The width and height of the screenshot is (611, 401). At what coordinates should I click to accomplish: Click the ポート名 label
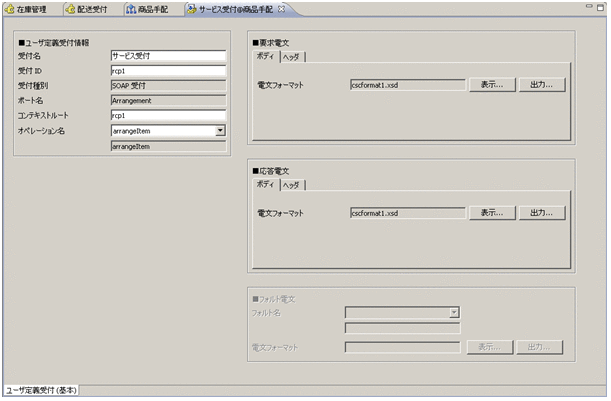click(x=30, y=101)
